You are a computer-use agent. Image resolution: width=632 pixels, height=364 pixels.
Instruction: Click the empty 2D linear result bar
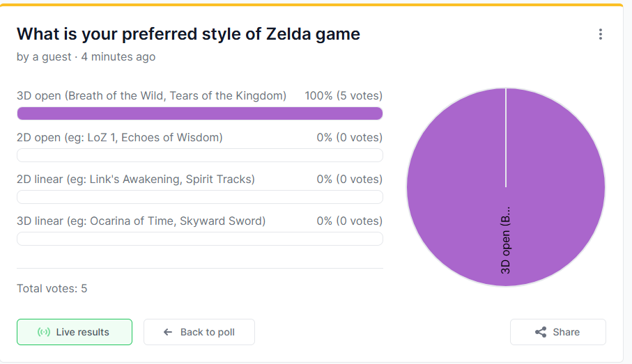[200, 197]
